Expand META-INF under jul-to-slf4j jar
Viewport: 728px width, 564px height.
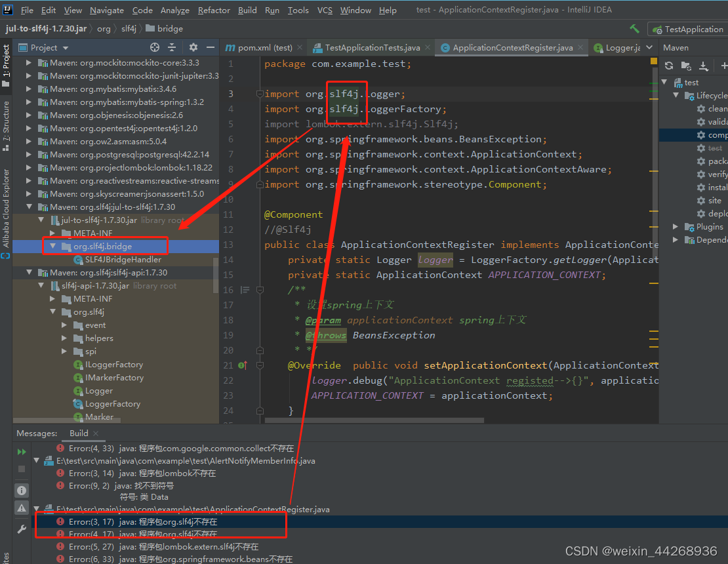pos(52,233)
